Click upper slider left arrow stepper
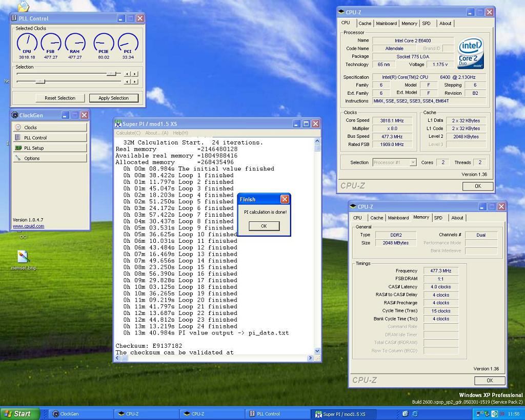This screenshot has height=420, width=525. tap(127, 74)
